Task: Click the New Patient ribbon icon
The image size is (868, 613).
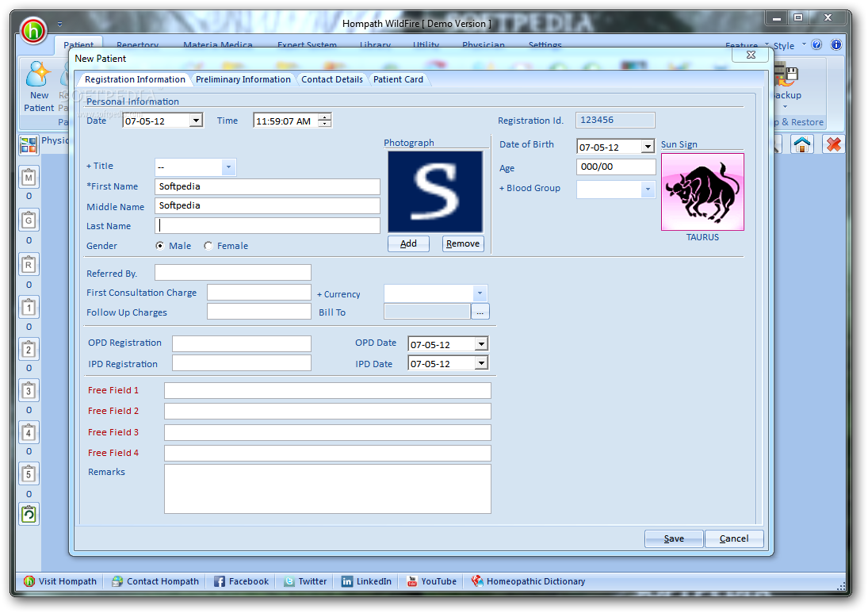Action: coord(38,86)
